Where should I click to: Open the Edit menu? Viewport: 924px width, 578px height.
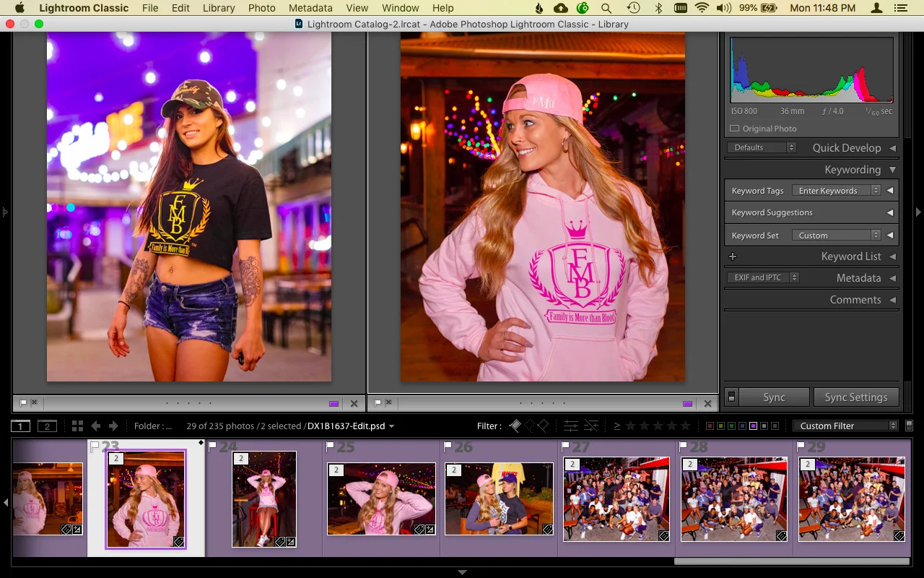coord(180,8)
